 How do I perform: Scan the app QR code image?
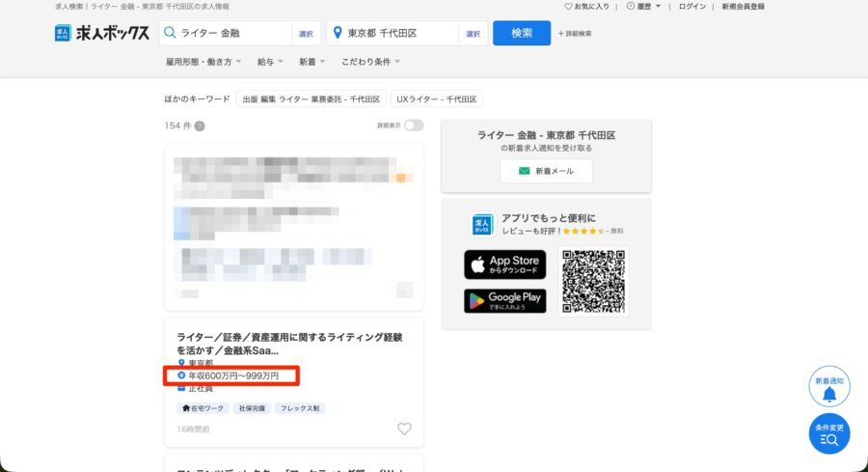coord(593,281)
